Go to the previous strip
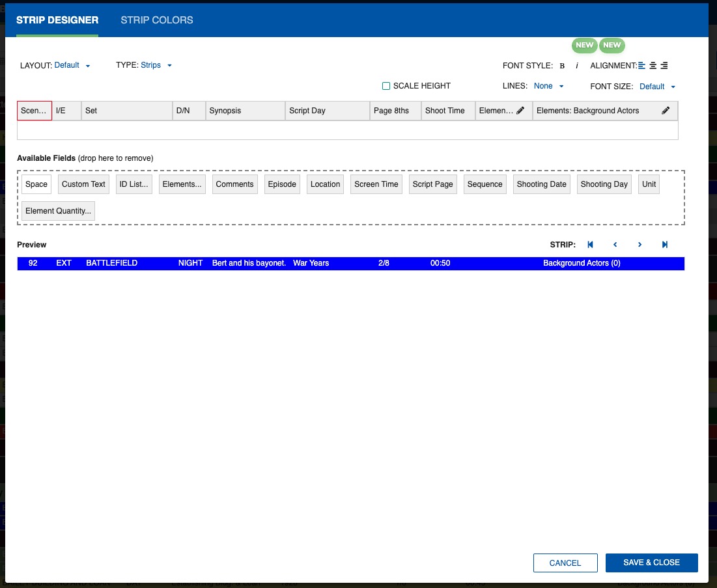717x588 pixels. (615, 245)
